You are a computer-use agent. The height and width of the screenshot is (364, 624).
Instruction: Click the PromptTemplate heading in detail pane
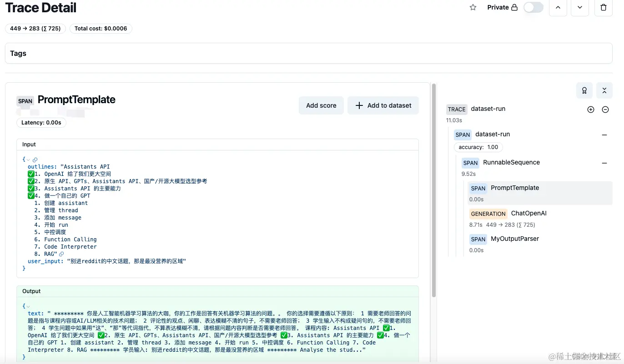point(76,100)
